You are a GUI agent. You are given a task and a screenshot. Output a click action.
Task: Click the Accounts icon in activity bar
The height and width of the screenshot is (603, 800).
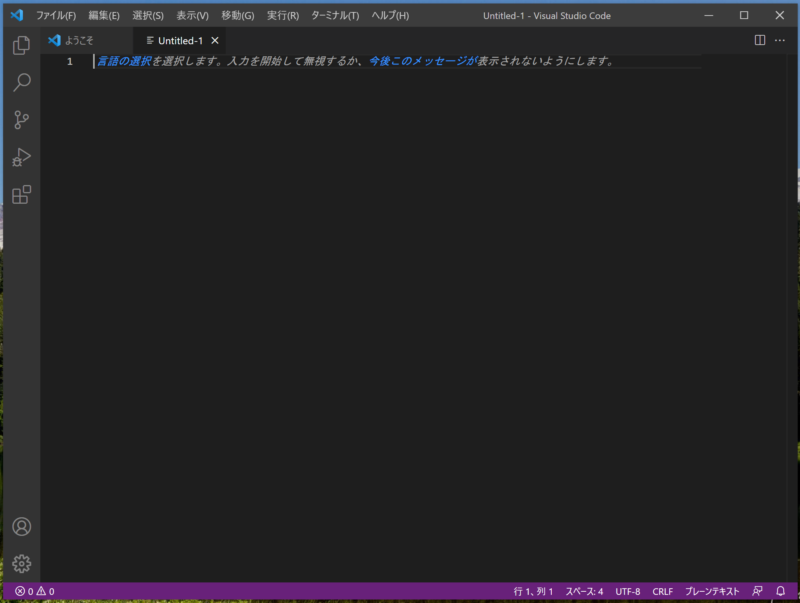pos(21,527)
